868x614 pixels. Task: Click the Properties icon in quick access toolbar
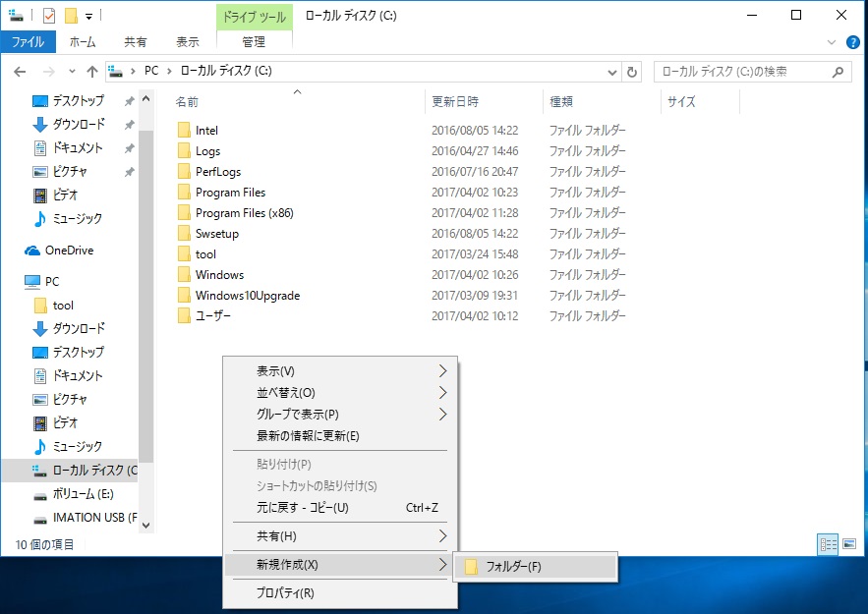(x=49, y=16)
